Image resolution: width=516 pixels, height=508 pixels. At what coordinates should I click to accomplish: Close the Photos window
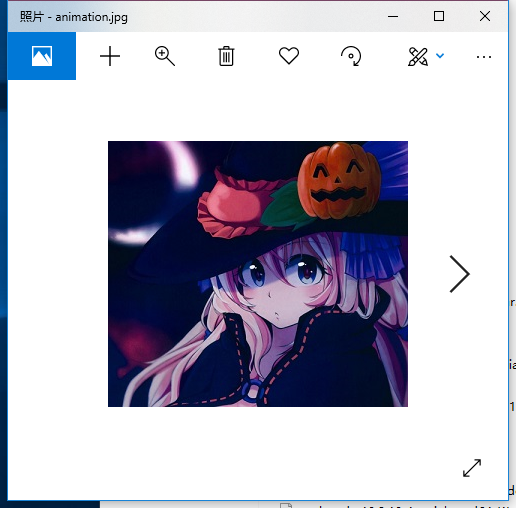click(x=485, y=16)
